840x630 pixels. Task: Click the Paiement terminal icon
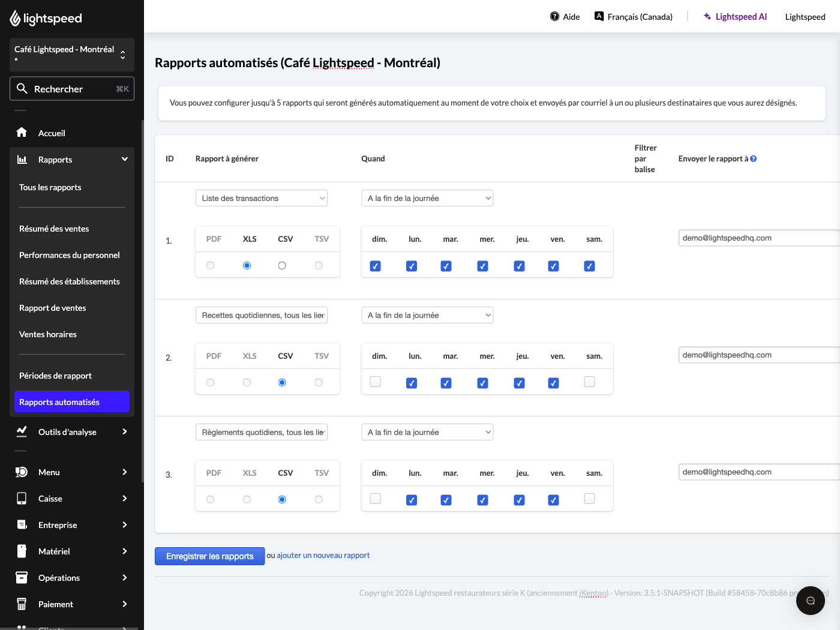pyautogui.click(x=22, y=604)
